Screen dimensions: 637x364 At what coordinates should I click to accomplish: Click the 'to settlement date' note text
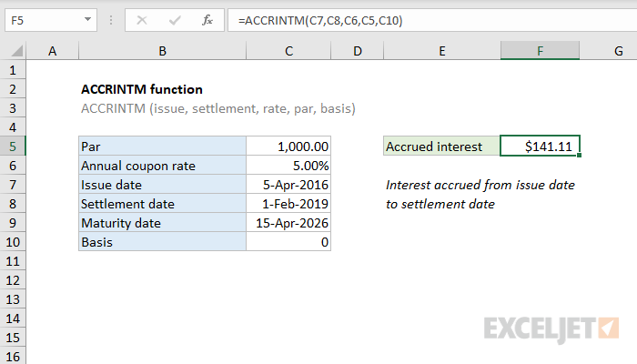coord(440,204)
